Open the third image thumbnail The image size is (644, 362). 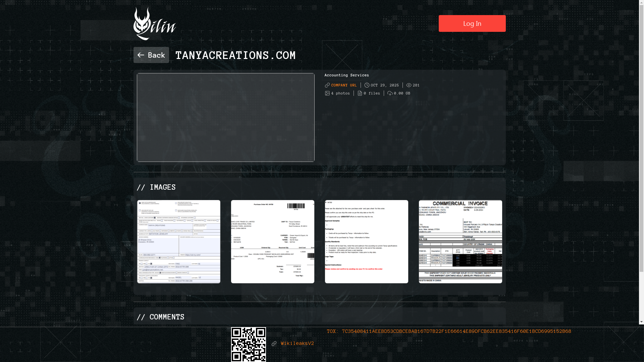coord(367,242)
